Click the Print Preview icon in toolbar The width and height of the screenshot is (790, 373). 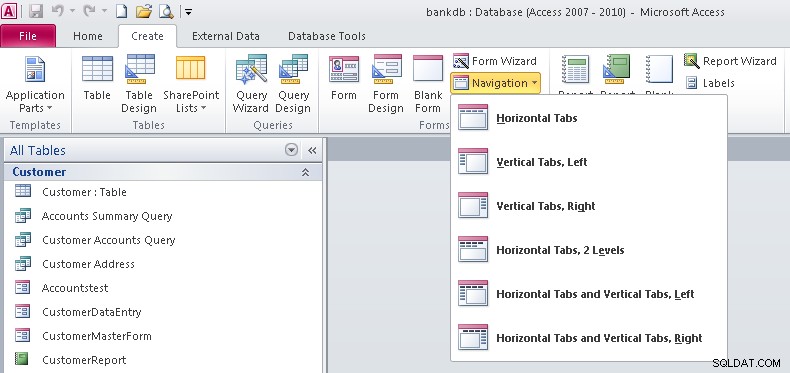pyautogui.click(x=166, y=11)
